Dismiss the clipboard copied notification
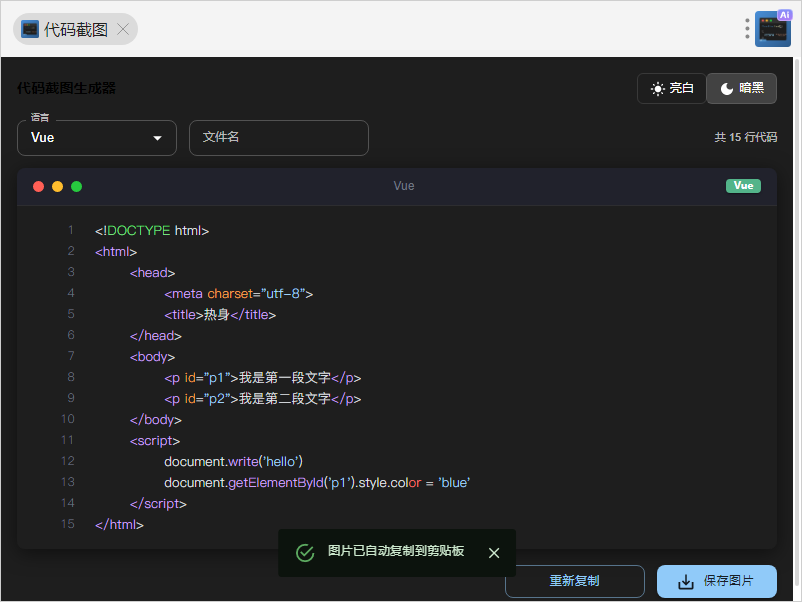 [x=494, y=553]
